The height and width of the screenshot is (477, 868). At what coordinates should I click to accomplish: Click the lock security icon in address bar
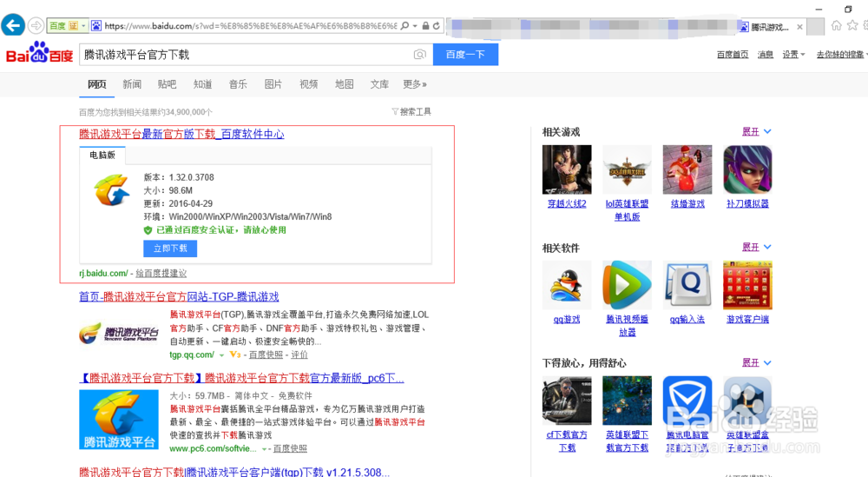point(425,25)
